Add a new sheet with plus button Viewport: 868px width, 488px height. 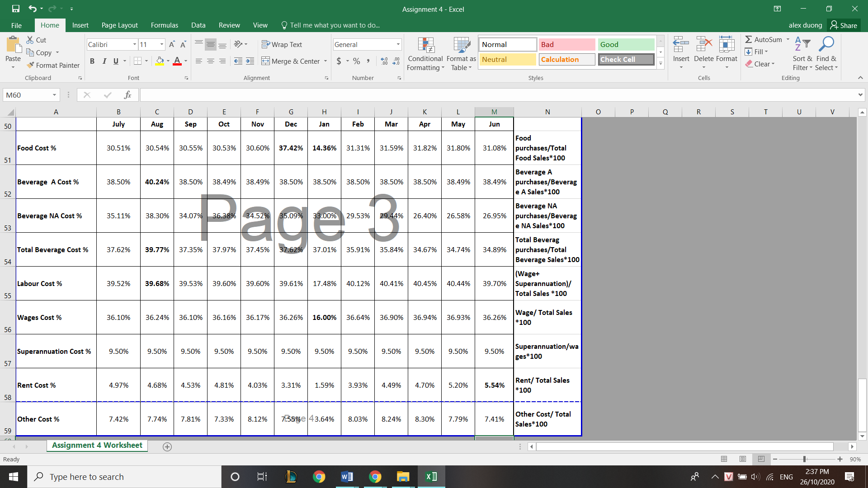[167, 446]
